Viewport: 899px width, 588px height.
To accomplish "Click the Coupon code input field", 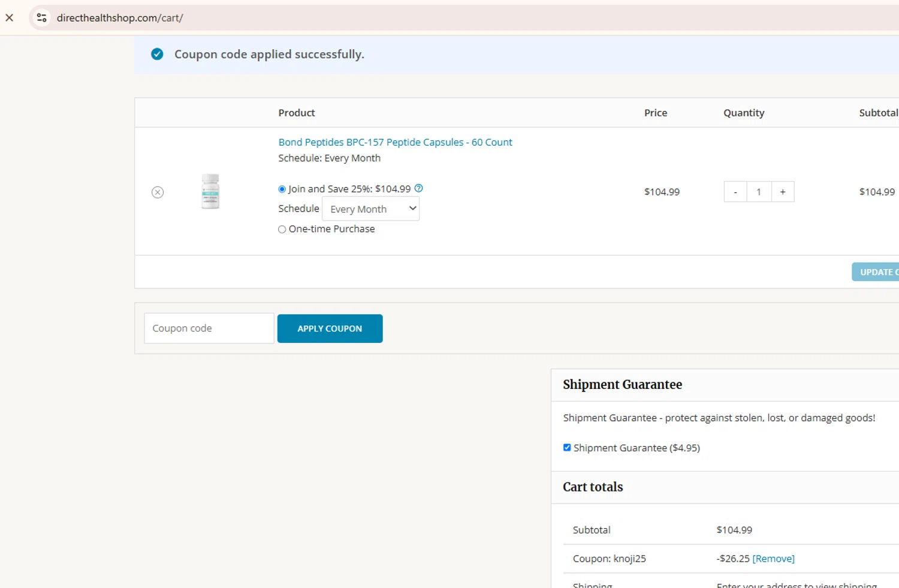I will [209, 328].
